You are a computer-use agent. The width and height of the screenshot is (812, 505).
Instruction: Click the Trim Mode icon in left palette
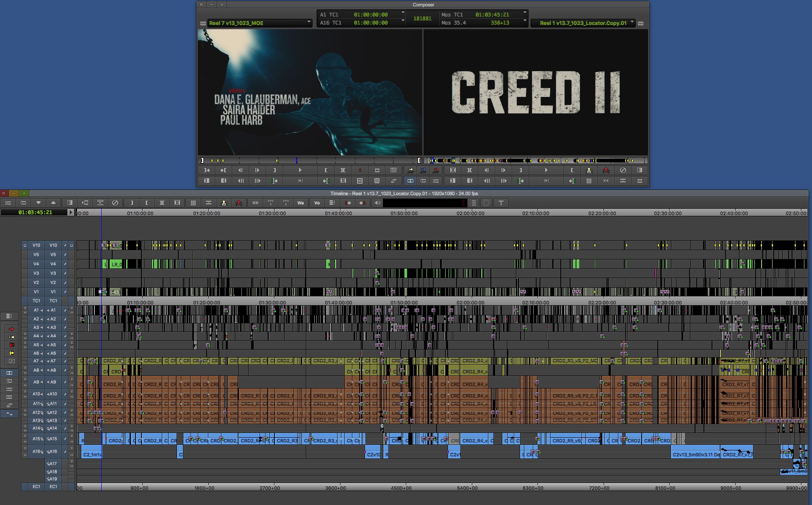(9, 381)
